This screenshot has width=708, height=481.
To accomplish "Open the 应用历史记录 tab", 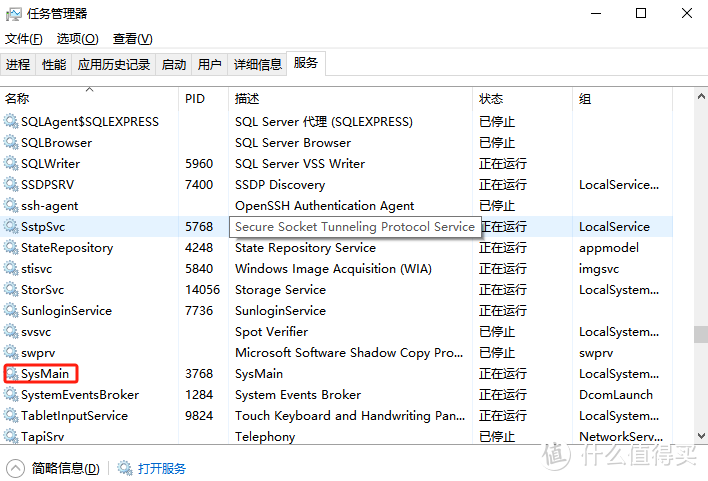I will 114,65.
